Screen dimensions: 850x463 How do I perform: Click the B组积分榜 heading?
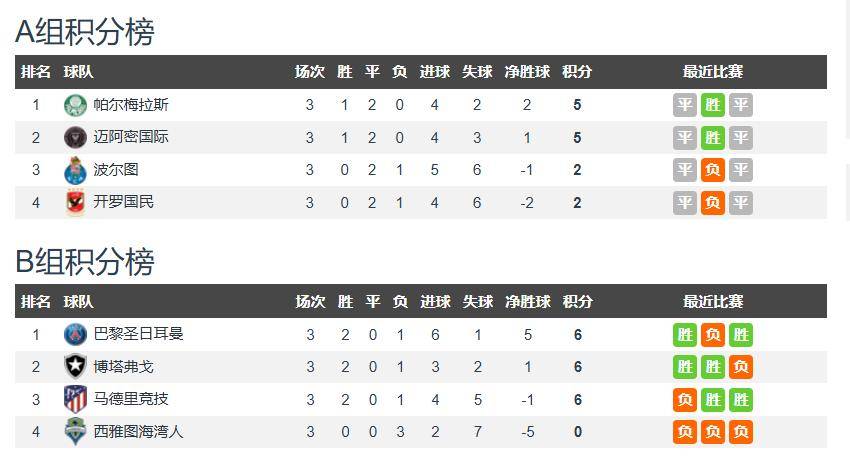click(x=85, y=262)
